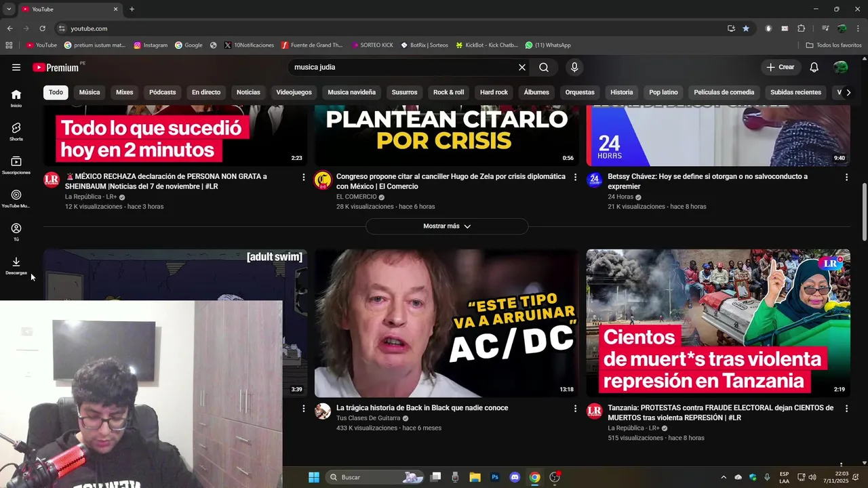Select the Videojuegos filter chip
This screenshot has width=868, height=488.
294,92
